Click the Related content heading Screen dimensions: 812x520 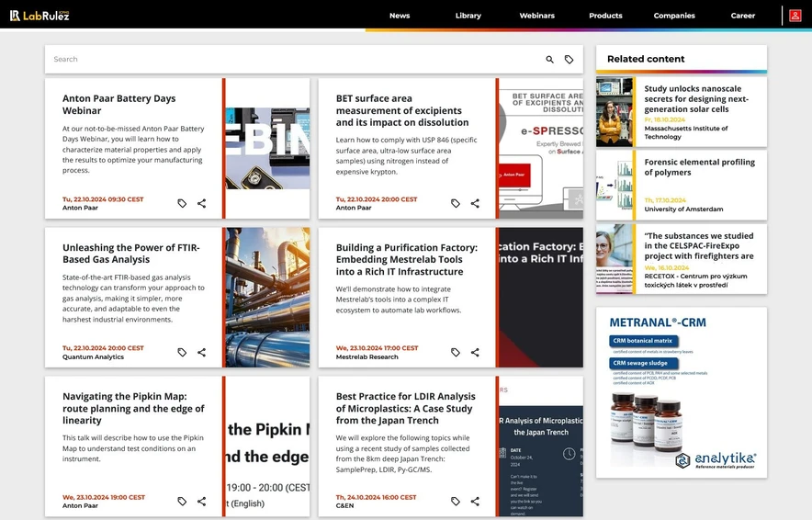point(646,59)
